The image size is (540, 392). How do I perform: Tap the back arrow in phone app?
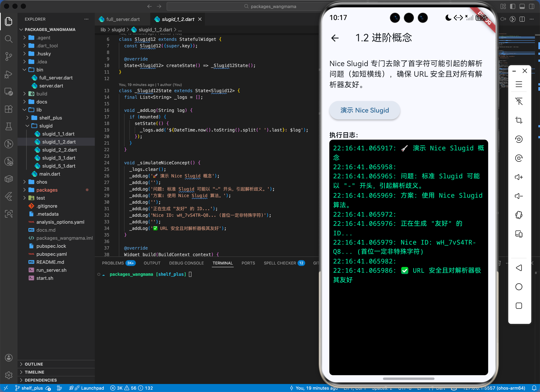click(335, 38)
